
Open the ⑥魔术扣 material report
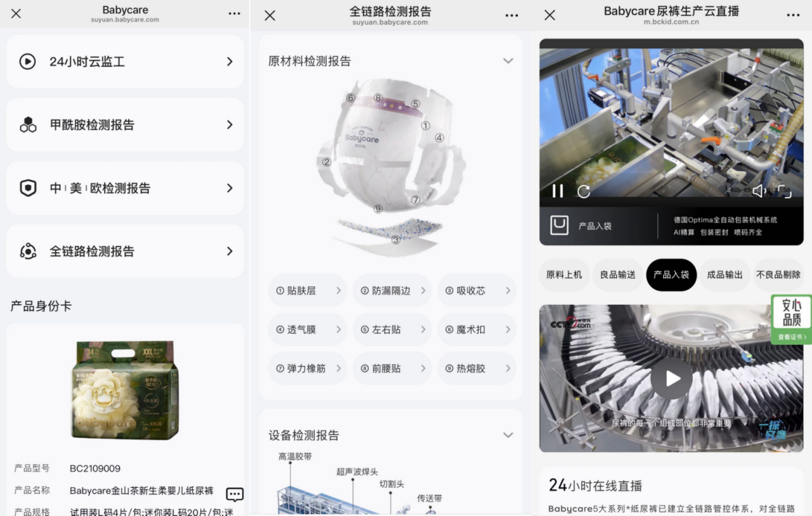477,329
